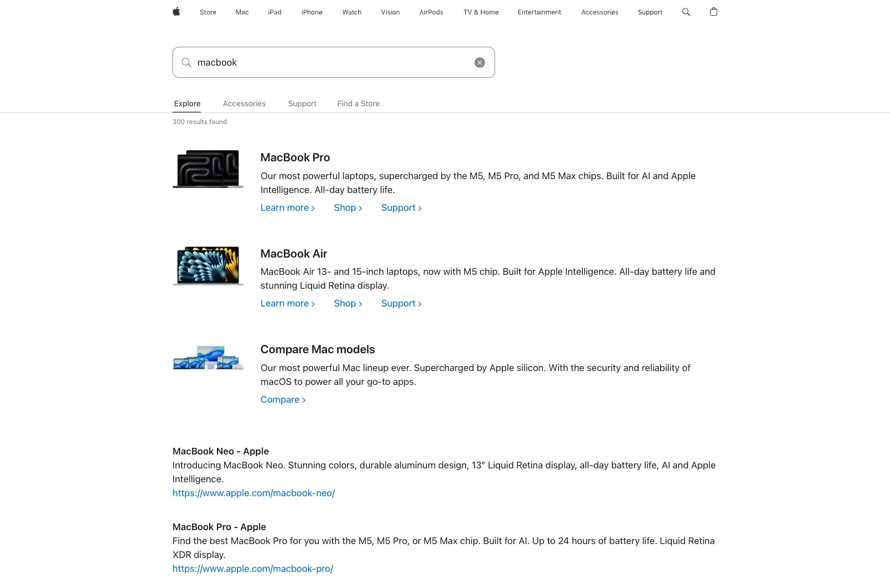This screenshot has height=588, width=890.
Task: Open the Mac menu
Action: point(242,12)
